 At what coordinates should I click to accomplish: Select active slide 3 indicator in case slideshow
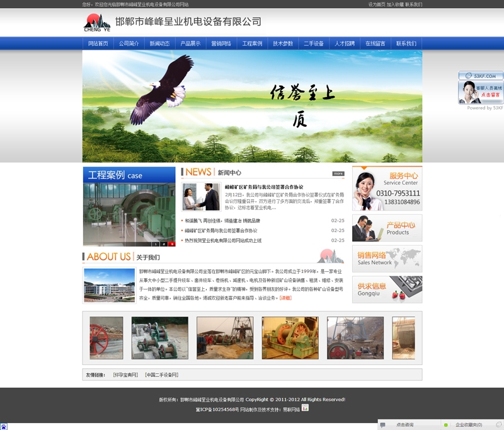click(171, 243)
